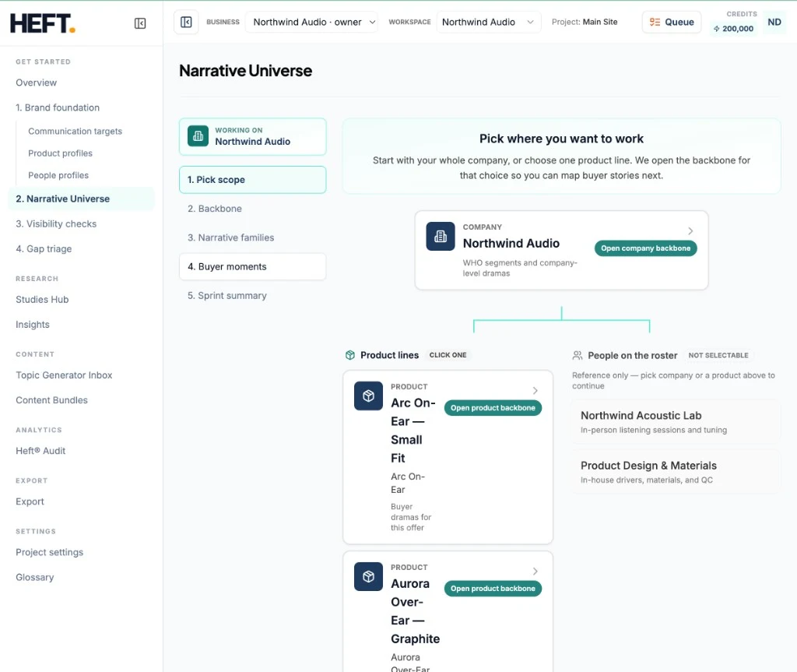The image size is (797, 672).
Task: Click the Northwind Audio company title
Action: (511, 243)
